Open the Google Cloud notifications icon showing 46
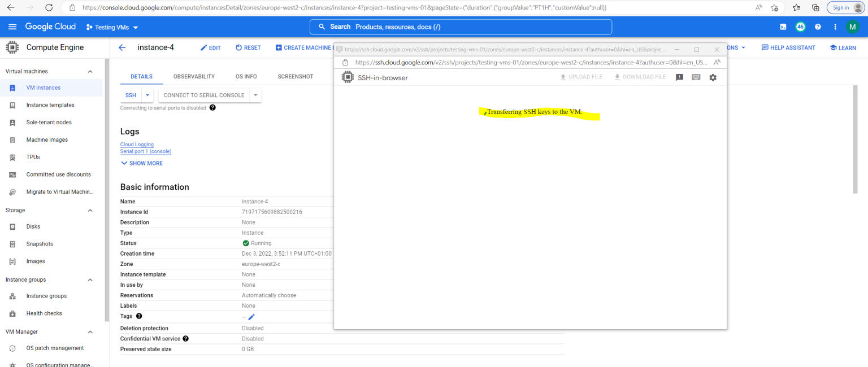This screenshot has height=367, width=868. click(800, 27)
